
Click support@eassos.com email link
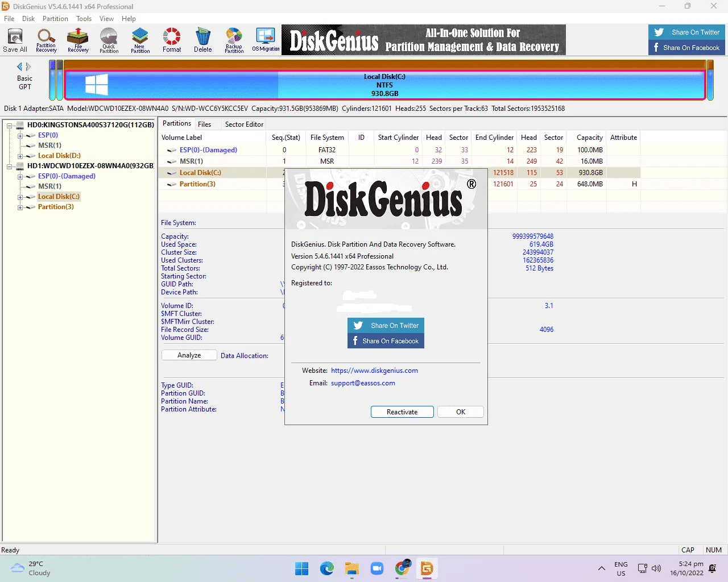pyautogui.click(x=363, y=383)
